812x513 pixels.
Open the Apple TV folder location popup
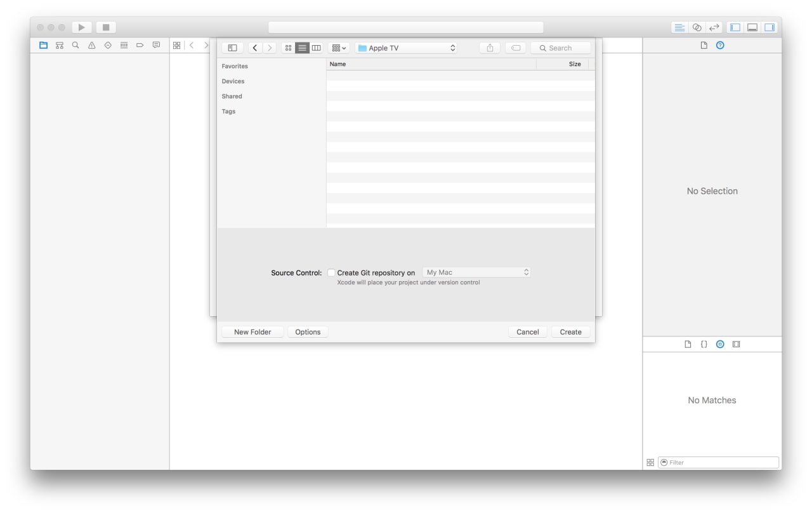406,48
